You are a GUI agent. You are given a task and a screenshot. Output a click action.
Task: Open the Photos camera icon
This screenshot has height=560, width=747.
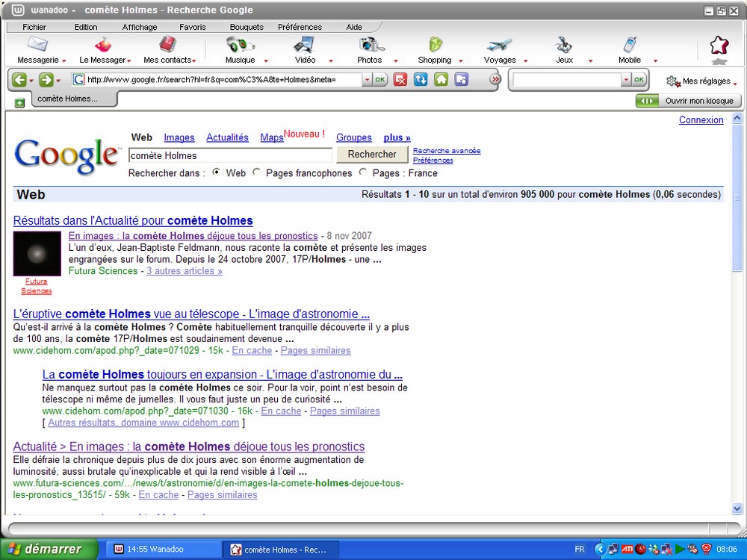(371, 45)
